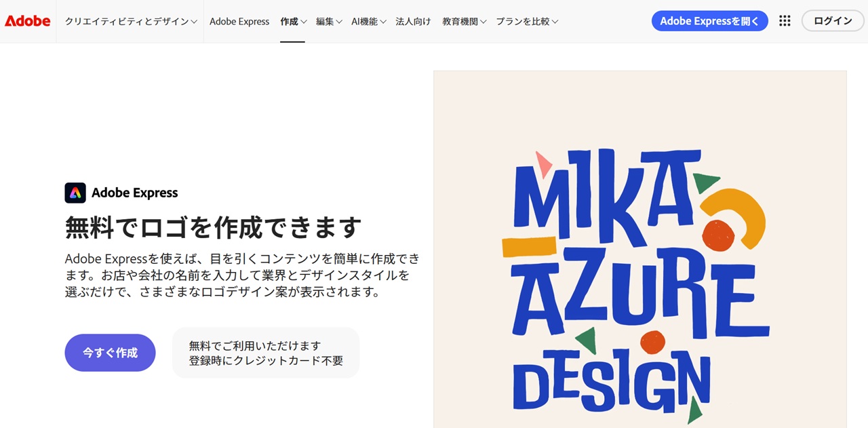Expand the 編集 dropdown menu
The image size is (868, 428).
pos(329,21)
